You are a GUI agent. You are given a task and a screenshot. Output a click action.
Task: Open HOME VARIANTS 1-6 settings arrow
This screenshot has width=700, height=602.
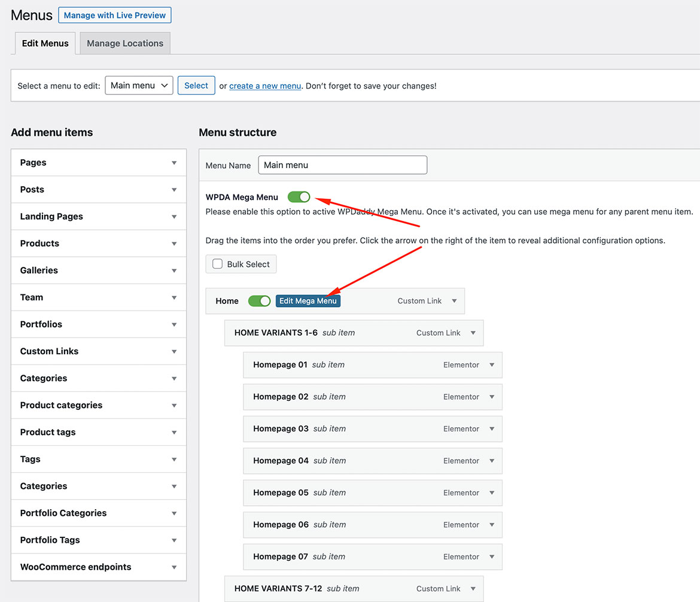473,333
